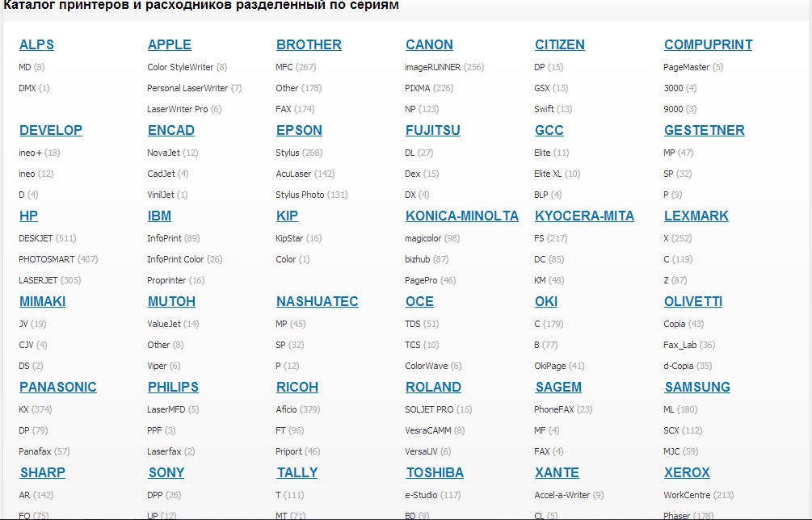Image resolution: width=812 pixels, height=520 pixels.
Task: Open the OkiPage series link
Action: (x=550, y=367)
